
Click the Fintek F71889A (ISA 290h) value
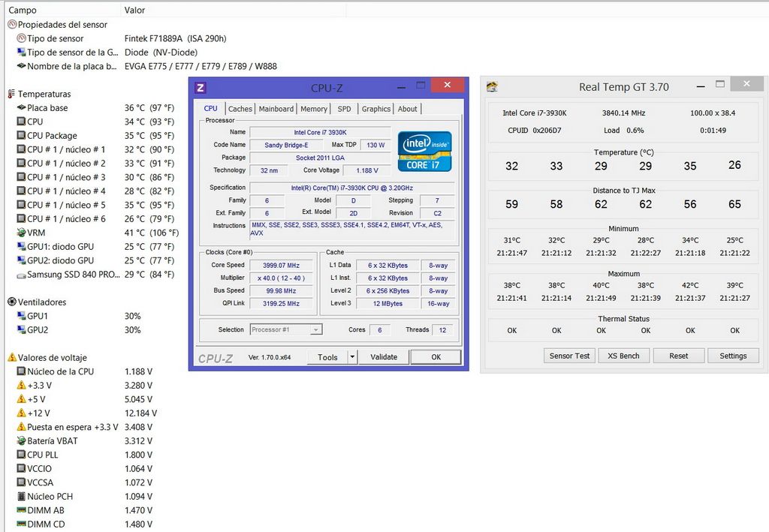point(175,38)
